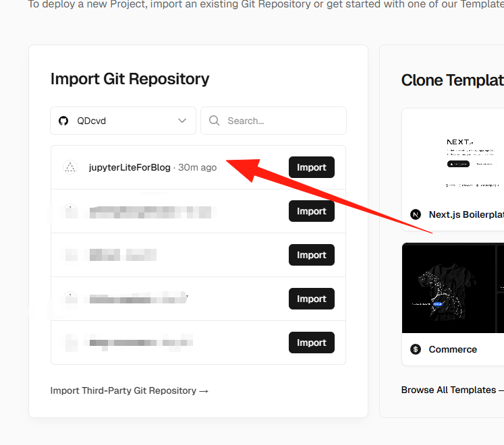
Task: Click the Import Git Repository heading
Action: (130, 79)
